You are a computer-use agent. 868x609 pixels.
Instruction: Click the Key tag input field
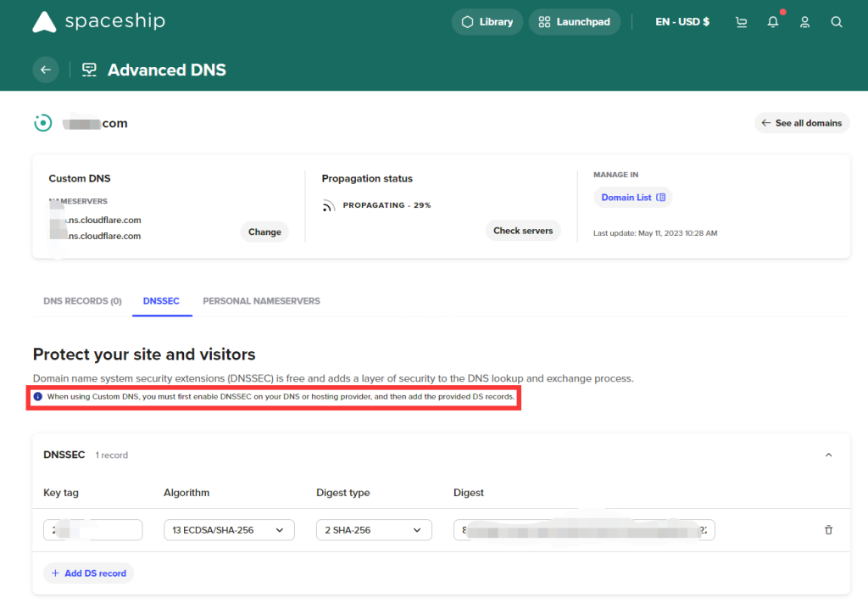(93, 530)
